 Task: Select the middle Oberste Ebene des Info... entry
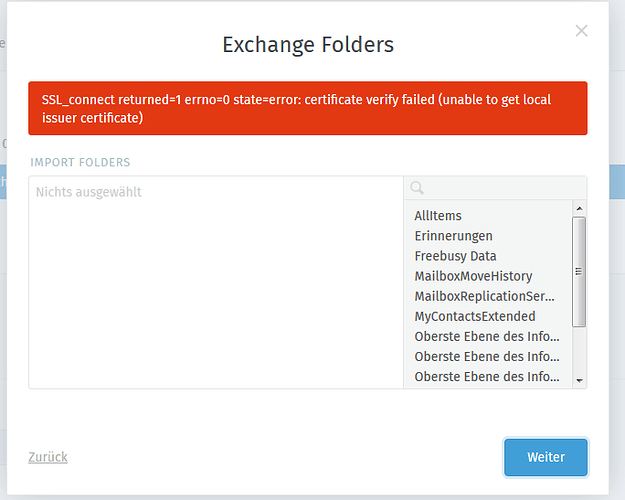pos(487,356)
